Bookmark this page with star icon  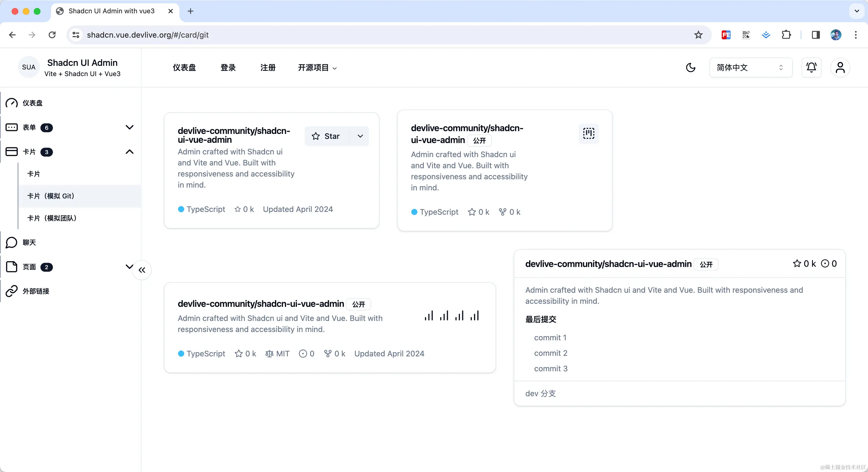(x=698, y=35)
